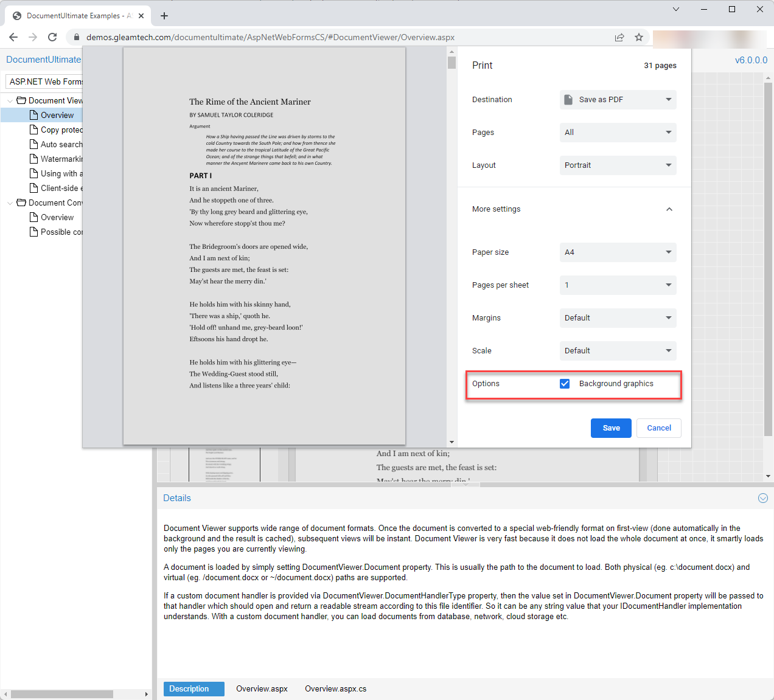774x700 pixels.
Task: Collapse the Document Viewer tree node
Action: [x=10, y=101]
